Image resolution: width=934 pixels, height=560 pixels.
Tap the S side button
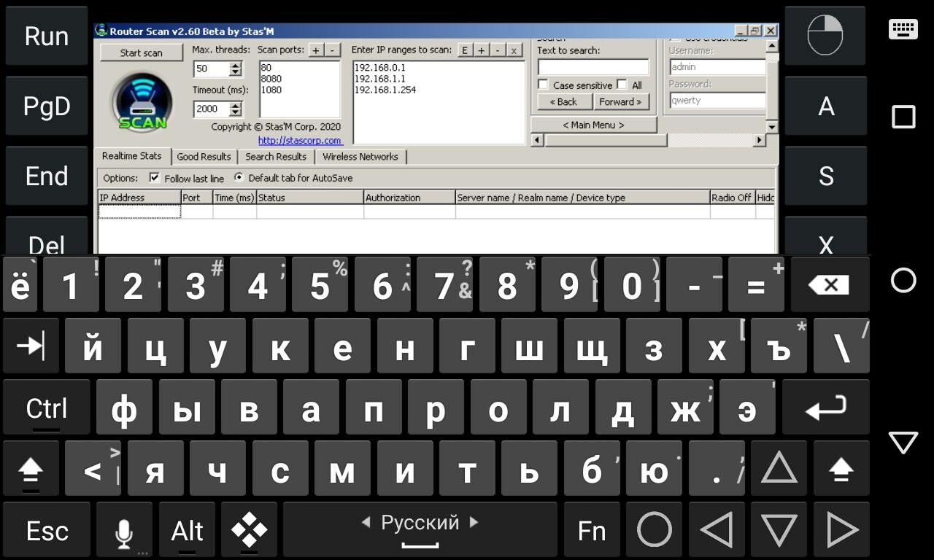(x=825, y=176)
